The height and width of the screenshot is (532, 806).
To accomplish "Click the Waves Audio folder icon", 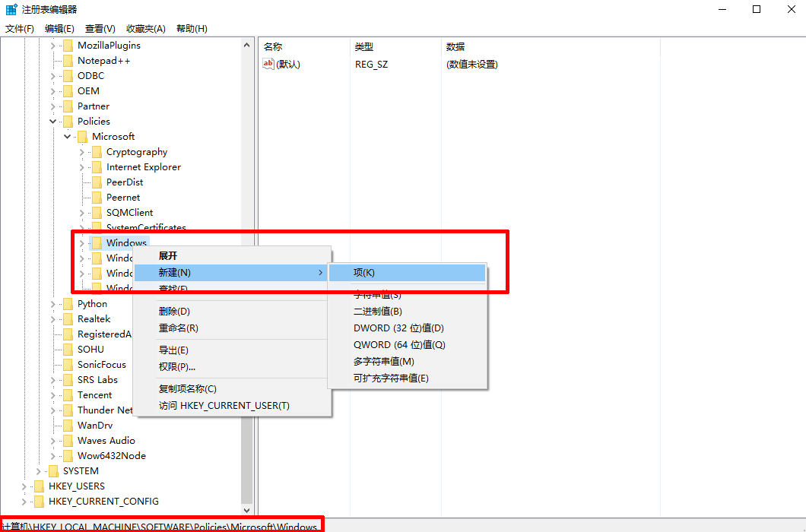I will (x=67, y=440).
